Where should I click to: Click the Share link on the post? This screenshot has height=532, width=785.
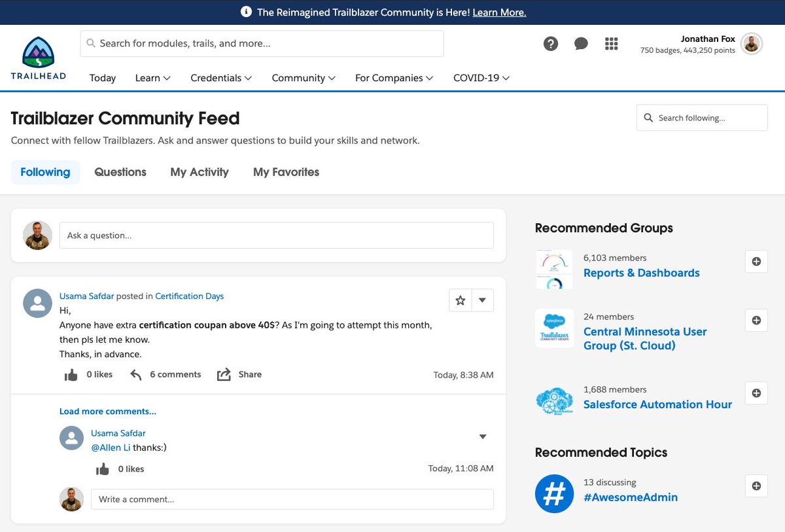(250, 374)
